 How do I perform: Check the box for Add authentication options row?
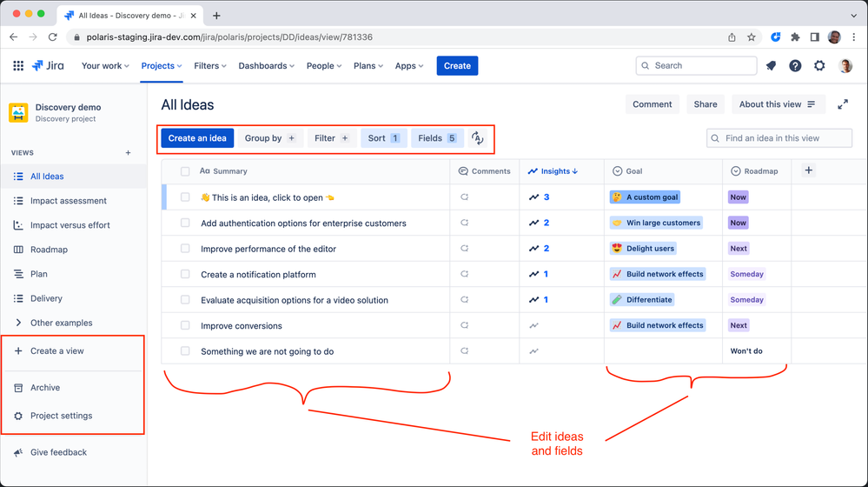(185, 223)
